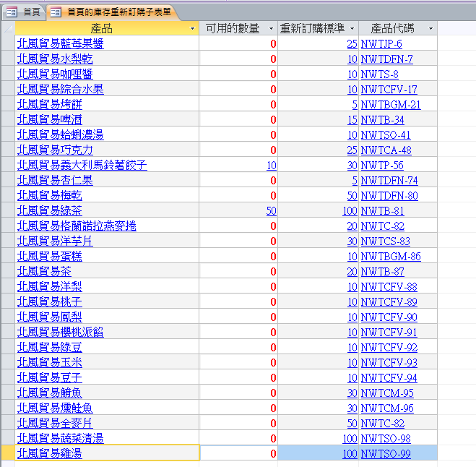This screenshot has width=476, height=467.
Task: Select the 北風貿易全麥片 product link
Action: click(55, 423)
